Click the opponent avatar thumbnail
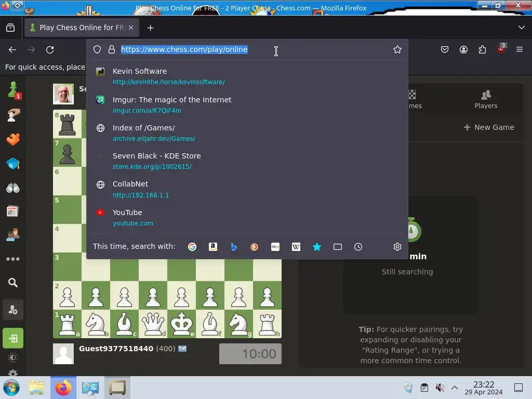This screenshot has width=532, height=399. pyautogui.click(x=63, y=94)
